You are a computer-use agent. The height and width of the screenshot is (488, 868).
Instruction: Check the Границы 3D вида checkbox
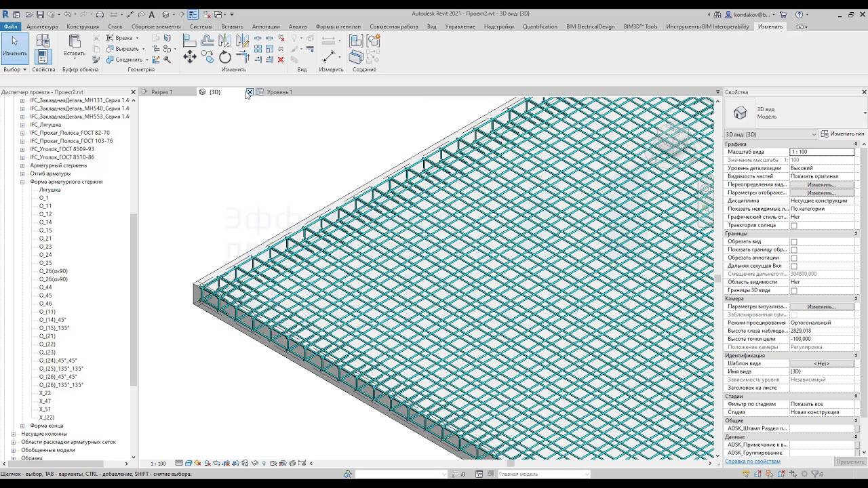794,291
